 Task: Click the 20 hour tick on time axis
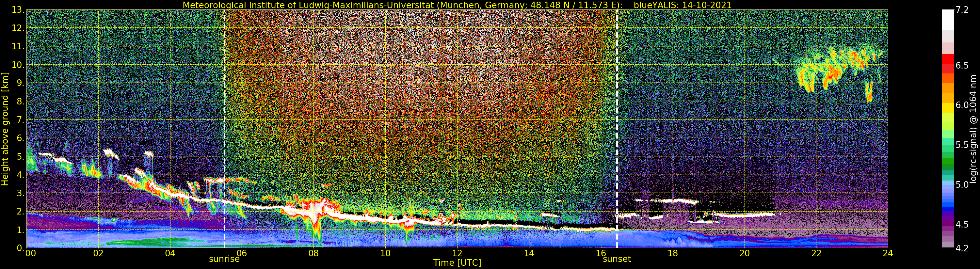744,253
